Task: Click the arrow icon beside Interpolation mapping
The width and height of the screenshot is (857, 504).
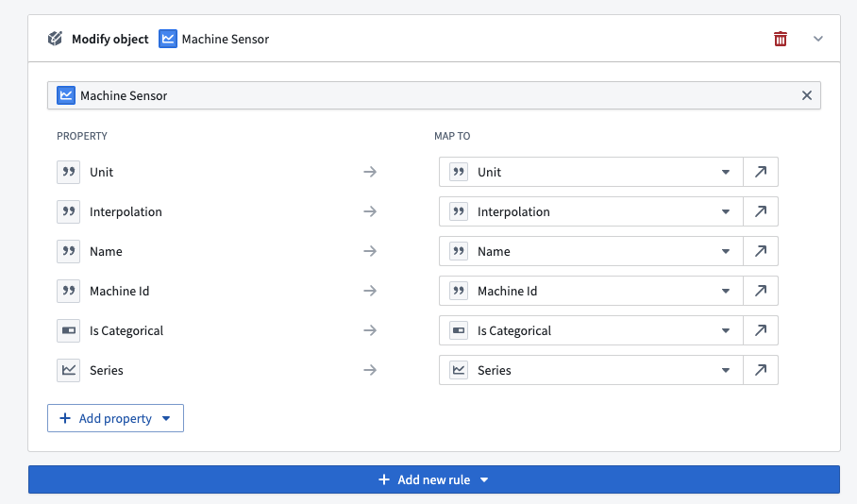Action: pos(761,211)
